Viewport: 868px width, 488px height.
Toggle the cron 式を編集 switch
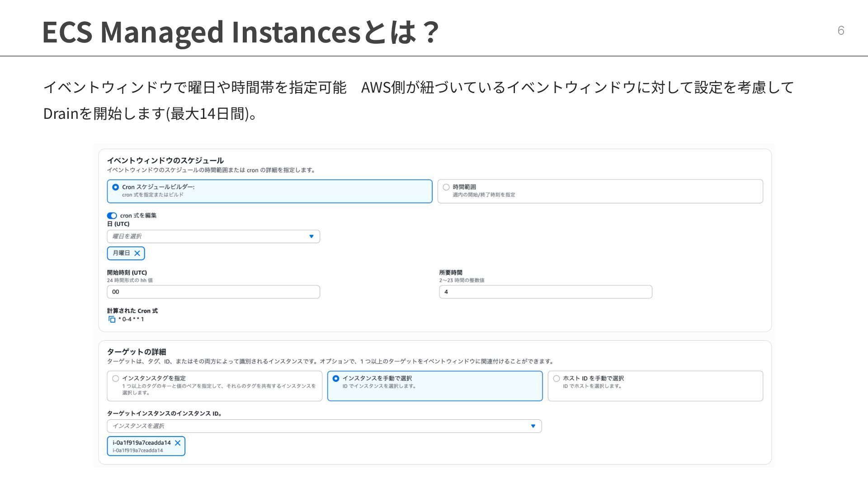112,216
